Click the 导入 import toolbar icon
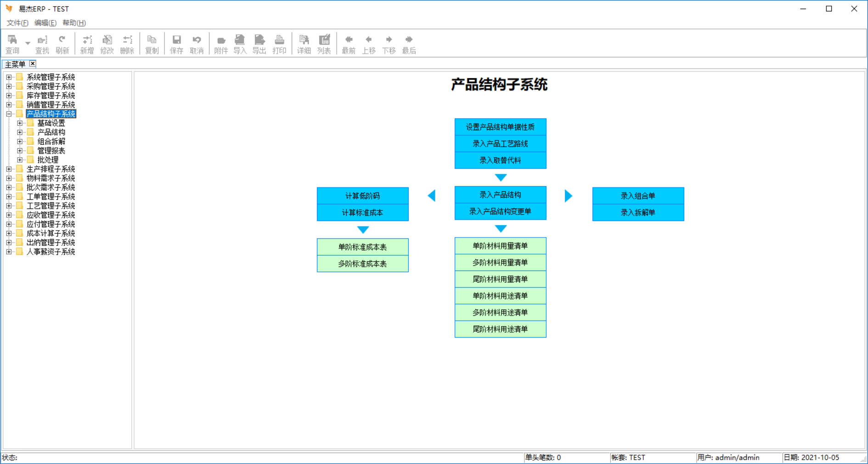Viewport: 868px width, 464px height. click(240, 45)
